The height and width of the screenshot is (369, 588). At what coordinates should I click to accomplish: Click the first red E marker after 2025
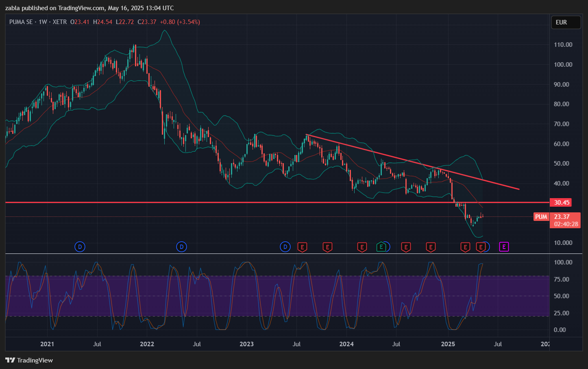[465, 247]
